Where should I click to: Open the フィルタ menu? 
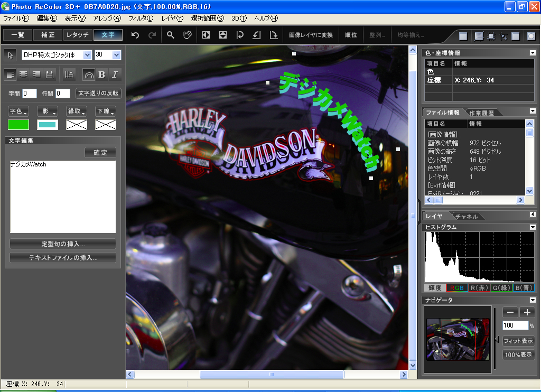pyautogui.click(x=141, y=18)
